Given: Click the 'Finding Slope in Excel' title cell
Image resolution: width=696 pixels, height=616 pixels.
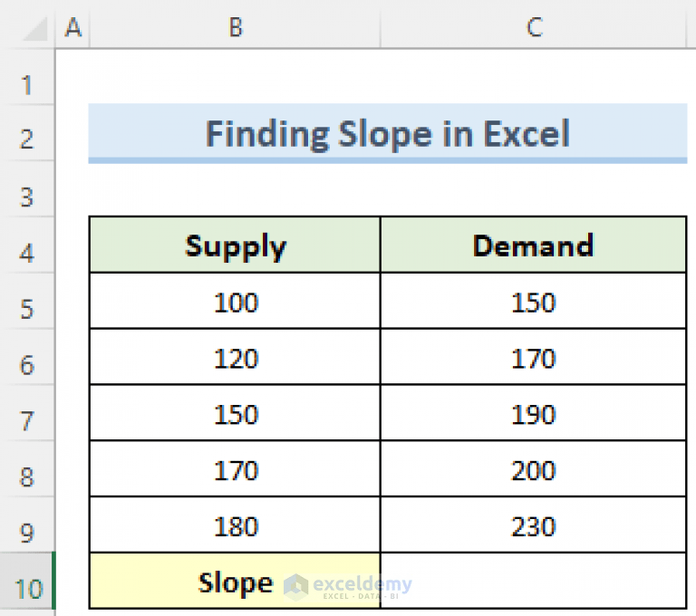Looking at the screenshot, I should 388,134.
